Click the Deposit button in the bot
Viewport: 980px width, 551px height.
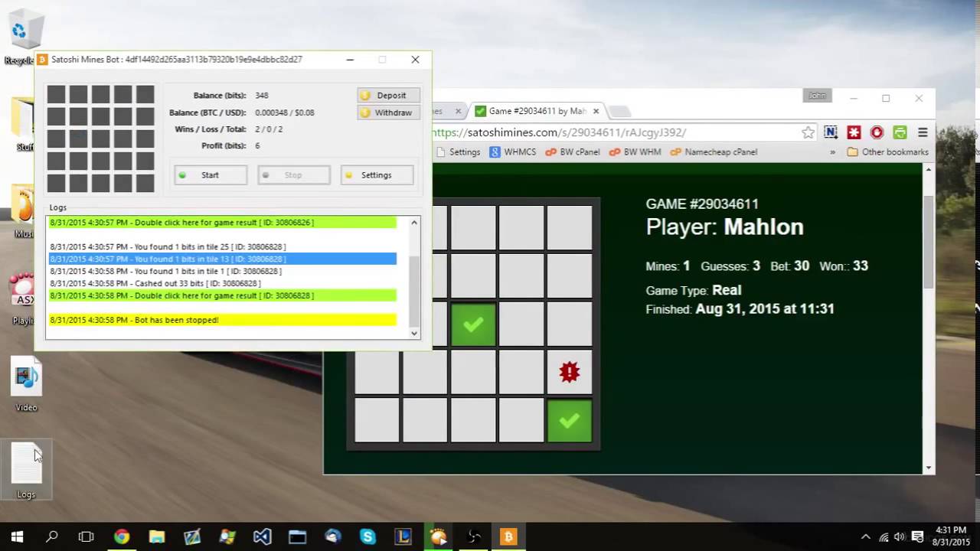[x=389, y=96]
